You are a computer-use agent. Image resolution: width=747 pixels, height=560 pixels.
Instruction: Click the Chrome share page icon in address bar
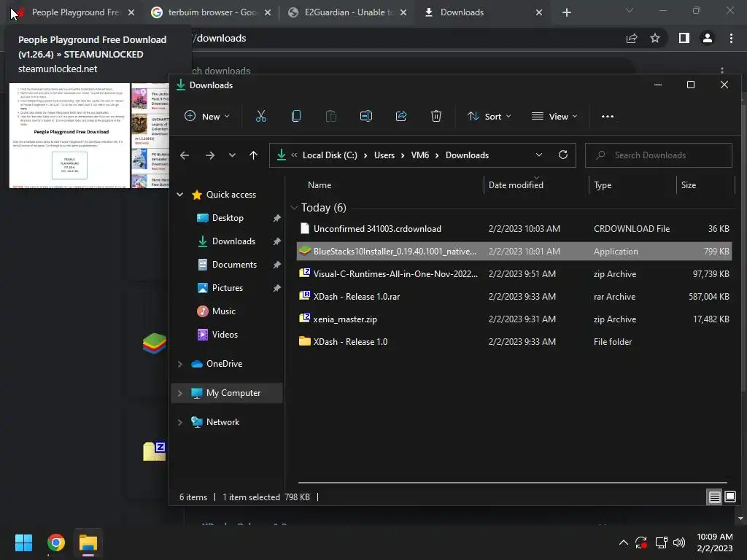point(632,38)
